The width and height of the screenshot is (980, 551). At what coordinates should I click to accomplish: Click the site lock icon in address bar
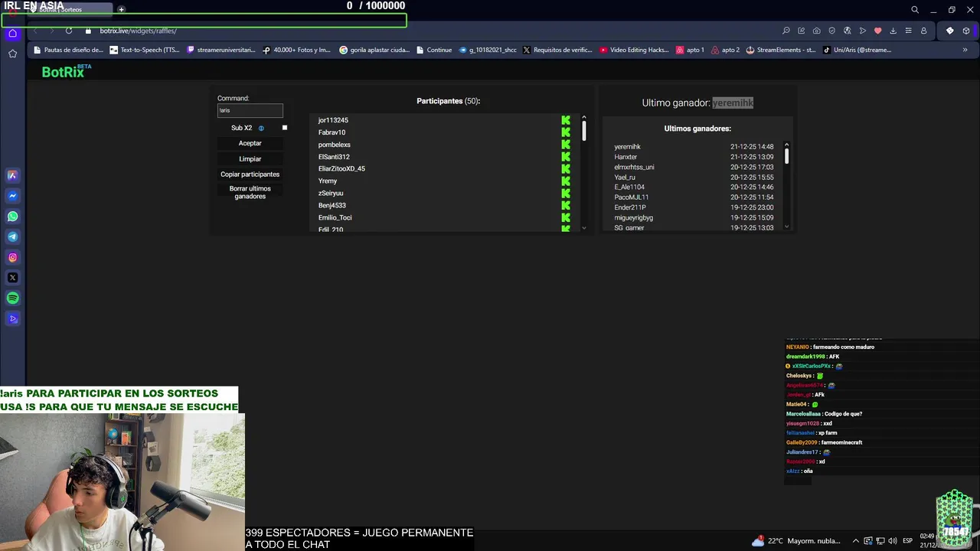(88, 31)
